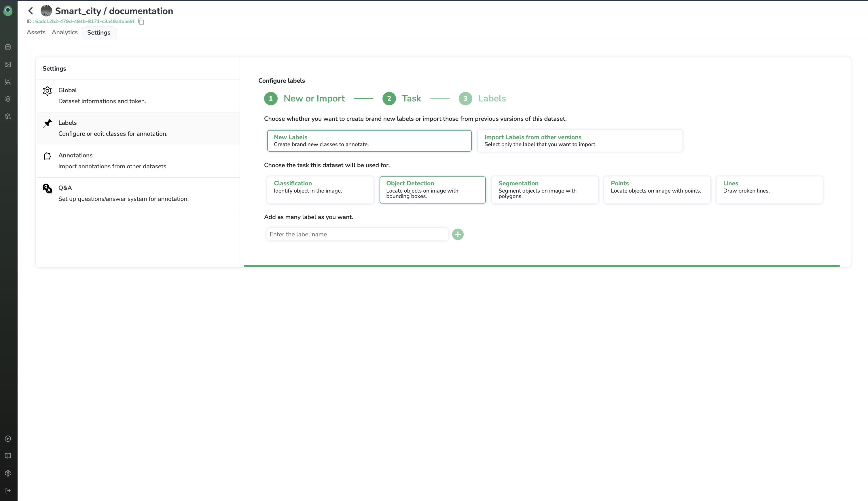
Task: Click the dataset ID link text
Action: click(x=85, y=21)
